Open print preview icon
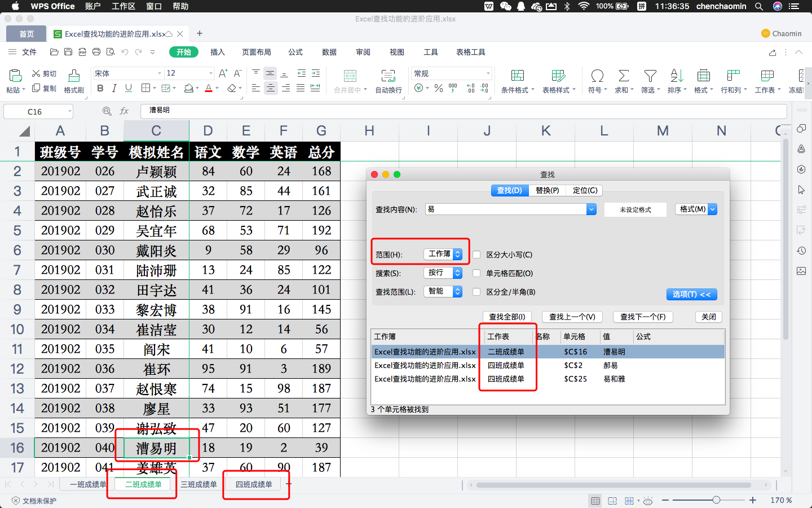 point(111,52)
